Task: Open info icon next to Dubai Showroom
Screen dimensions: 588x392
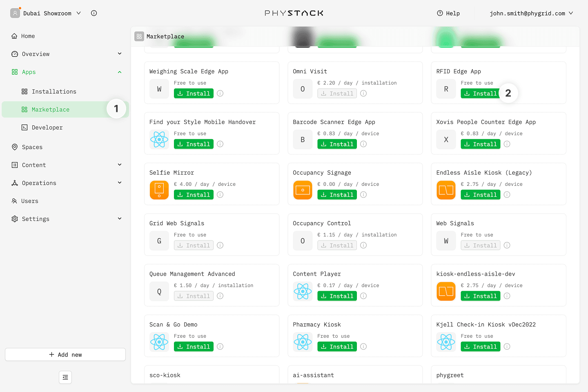Action: (x=94, y=13)
